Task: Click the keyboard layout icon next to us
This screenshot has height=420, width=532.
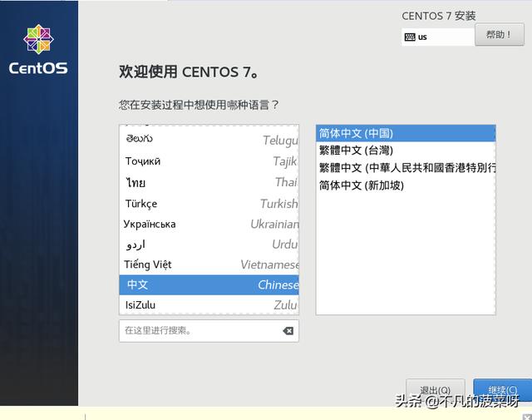Action: pos(410,37)
